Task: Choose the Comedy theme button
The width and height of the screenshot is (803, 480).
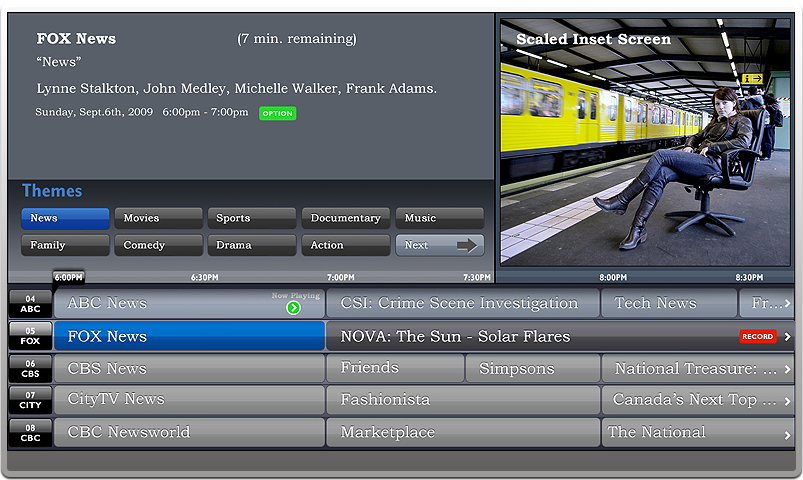Action: tap(159, 245)
